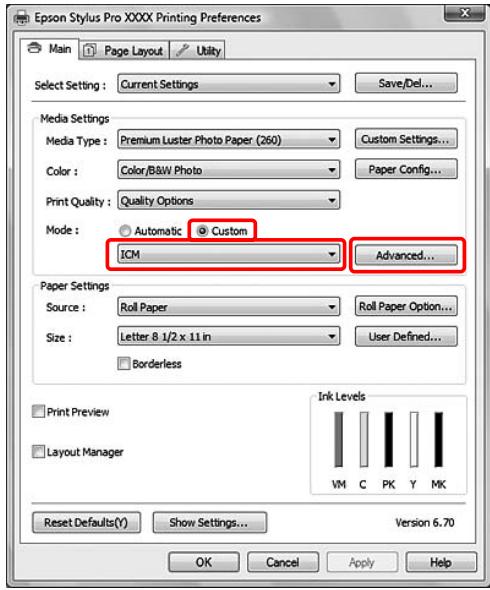
Task: Open the ICM mode dropdown
Action: (x=228, y=255)
